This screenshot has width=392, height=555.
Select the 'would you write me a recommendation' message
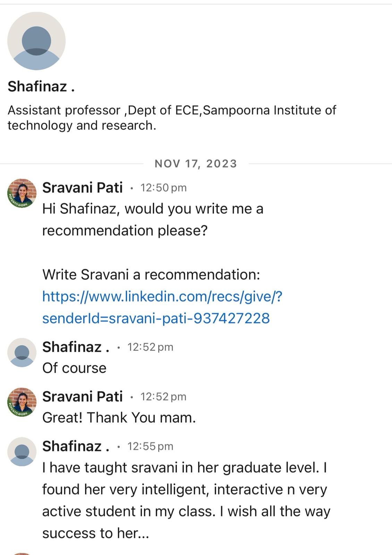point(153,220)
